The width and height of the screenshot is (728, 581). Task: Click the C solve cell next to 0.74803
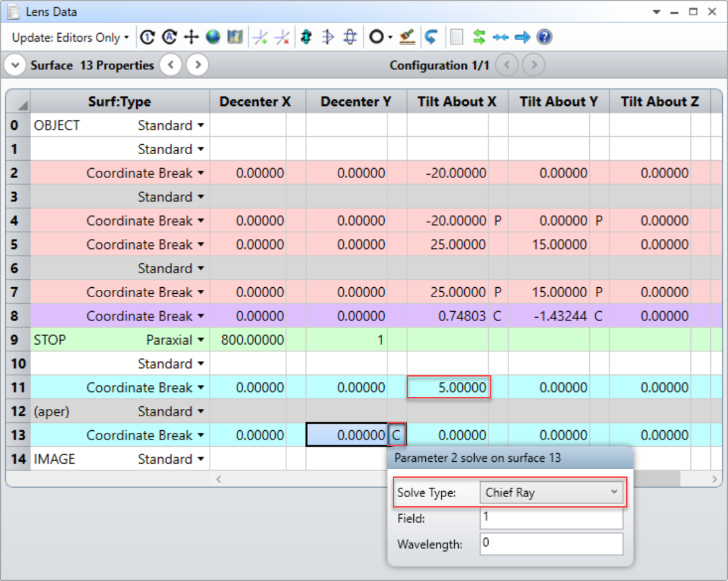[498, 316]
